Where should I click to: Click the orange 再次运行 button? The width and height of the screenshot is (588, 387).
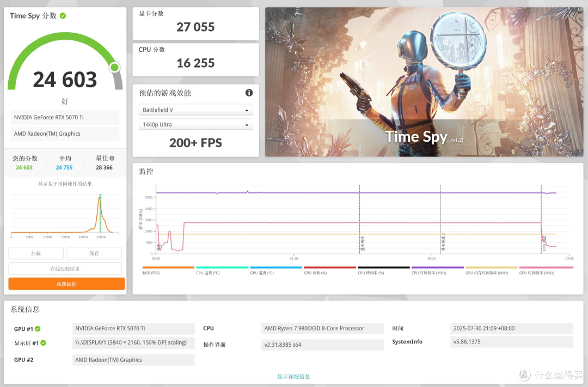tap(66, 284)
